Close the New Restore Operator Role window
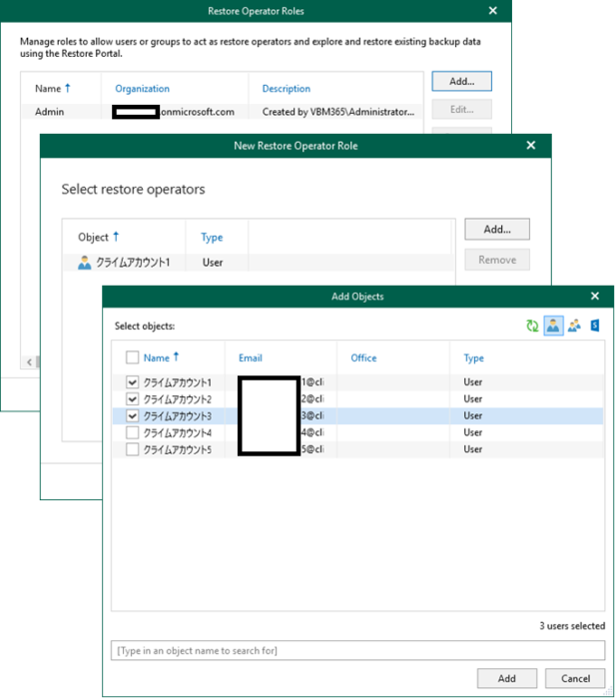The height and width of the screenshot is (699, 616). pos(531,146)
